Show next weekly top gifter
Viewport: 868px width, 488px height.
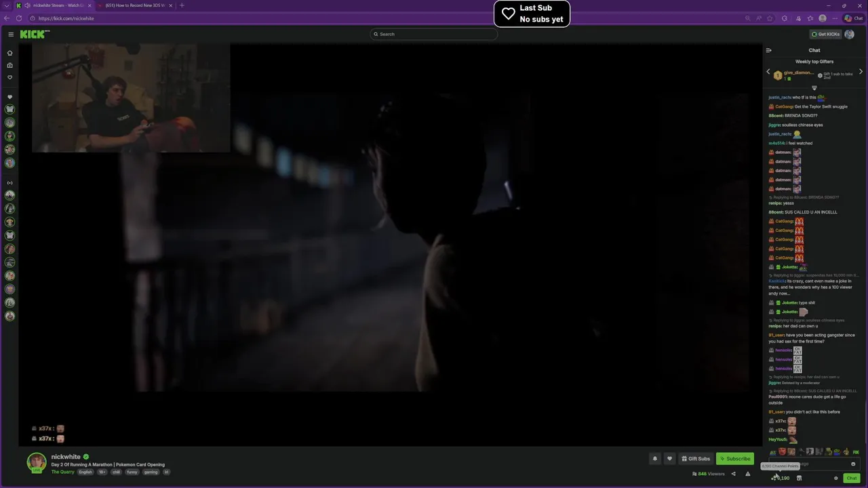(861, 72)
